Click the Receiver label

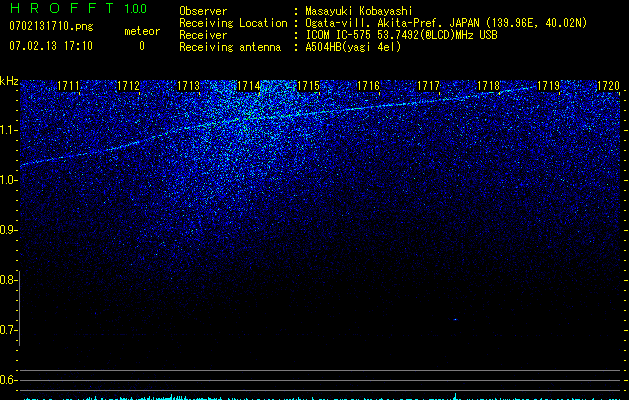(203, 35)
